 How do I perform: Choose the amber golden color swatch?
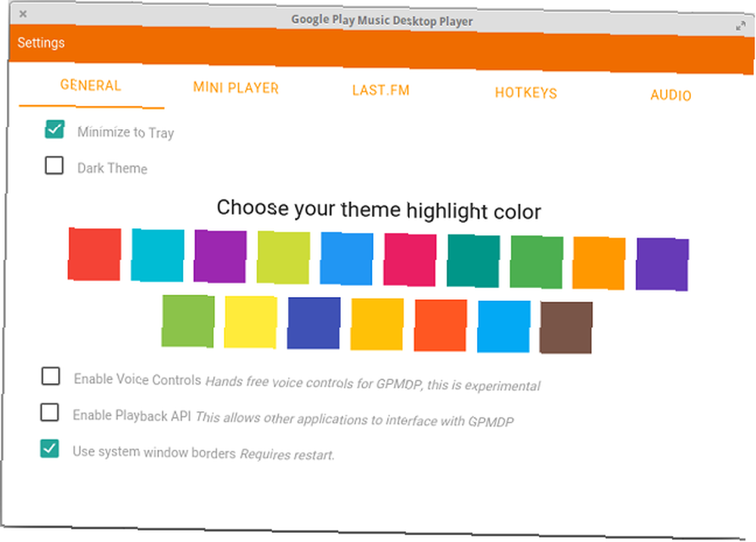click(377, 324)
